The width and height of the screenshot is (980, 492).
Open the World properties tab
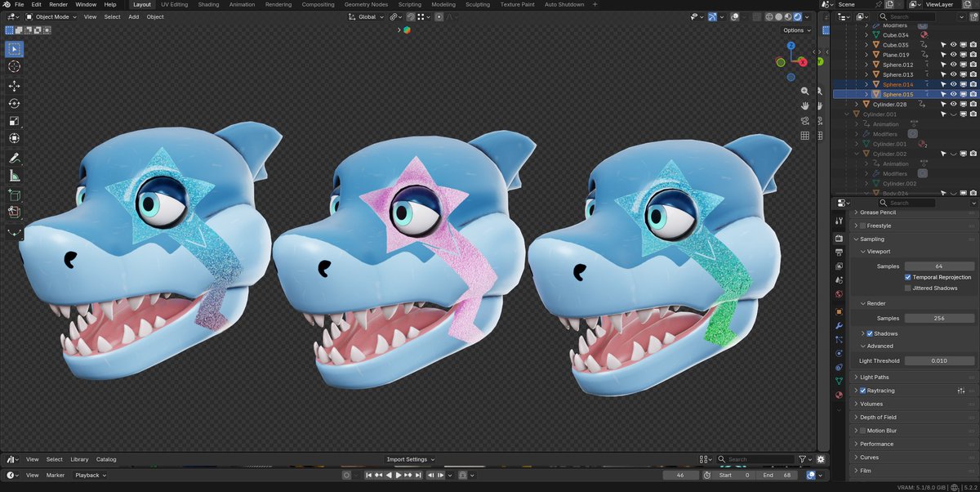(839, 294)
